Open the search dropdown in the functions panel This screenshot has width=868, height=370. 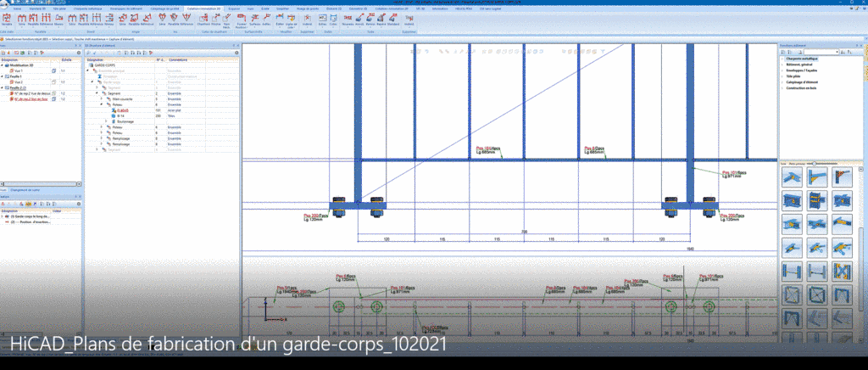point(836,52)
